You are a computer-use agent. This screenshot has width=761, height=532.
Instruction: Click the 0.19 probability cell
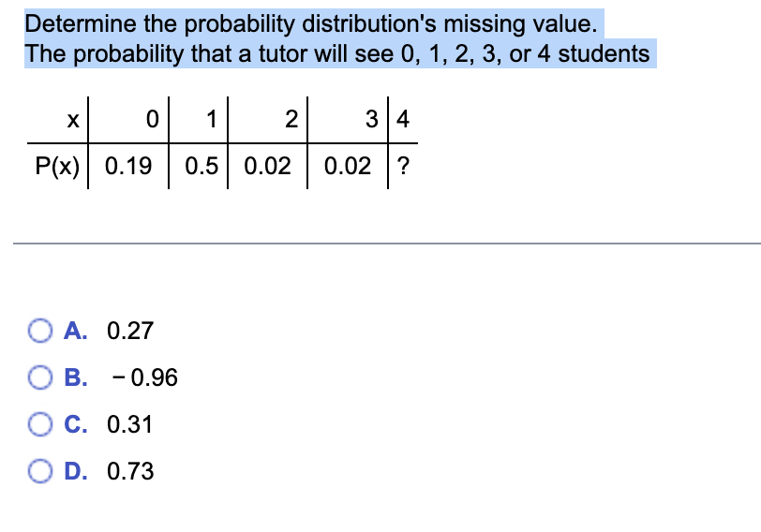coord(128,166)
